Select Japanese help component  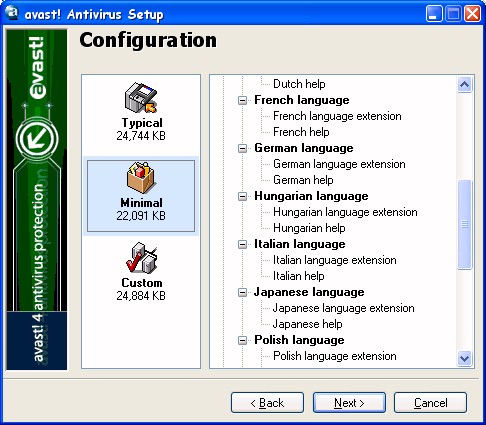(307, 324)
